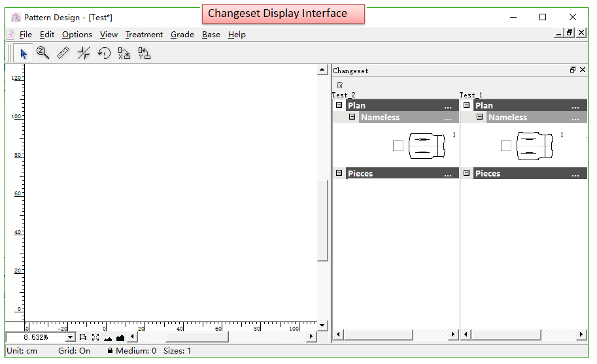Click the ellipsis on Test_2 Plan header
This screenshot has height=364, width=597.
[x=447, y=106]
